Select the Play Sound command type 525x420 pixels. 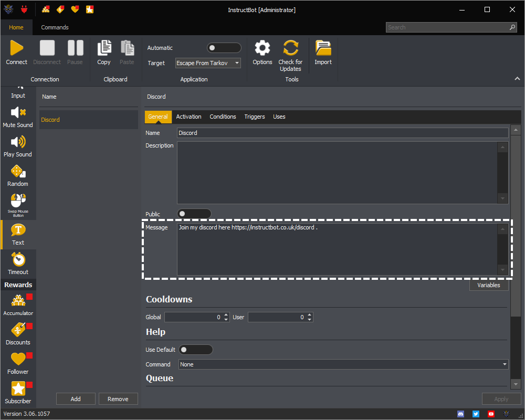(x=18, y=146)
